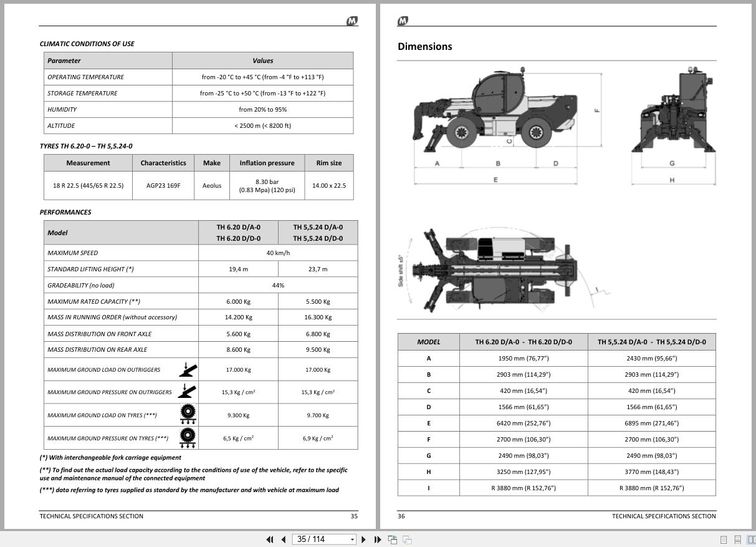Image resolution: width=756 pixels, height=547 pixels.
Task: Click the rim size '14.00 x 22.5'
Action: pos(328,185)
